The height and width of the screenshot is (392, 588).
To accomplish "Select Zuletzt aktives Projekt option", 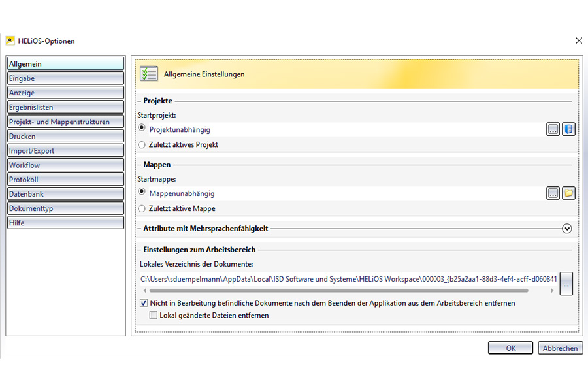I will [142, 144].
